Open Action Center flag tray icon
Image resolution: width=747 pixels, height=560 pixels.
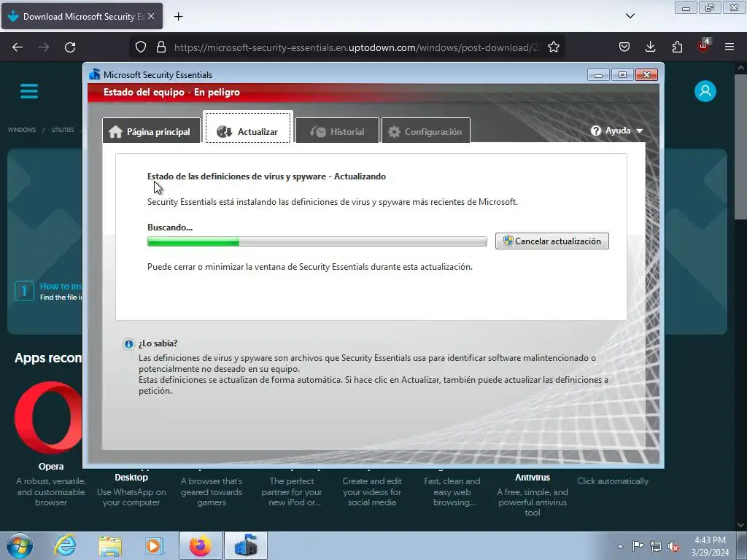click(x=638, y=546)
